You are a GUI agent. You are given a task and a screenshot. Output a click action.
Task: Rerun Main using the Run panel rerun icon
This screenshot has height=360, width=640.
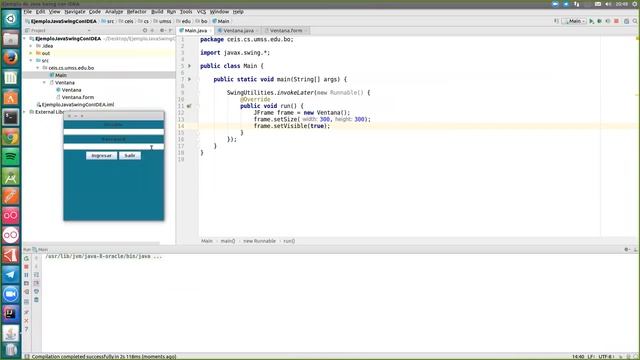point(27,258)
